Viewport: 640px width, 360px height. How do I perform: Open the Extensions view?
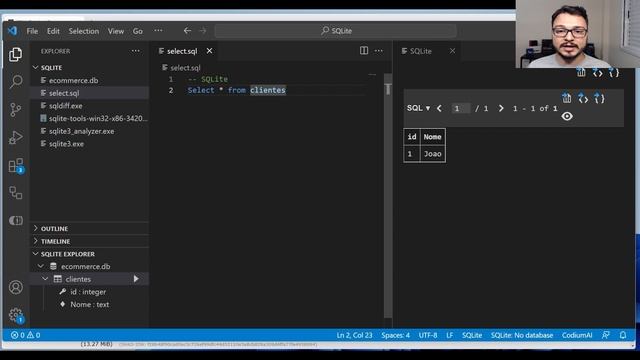click(16, 165)
